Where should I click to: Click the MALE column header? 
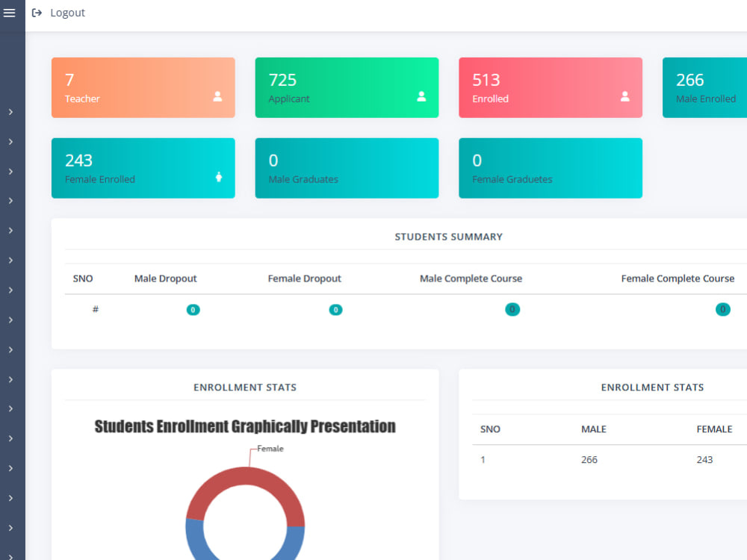pos(594,429)
